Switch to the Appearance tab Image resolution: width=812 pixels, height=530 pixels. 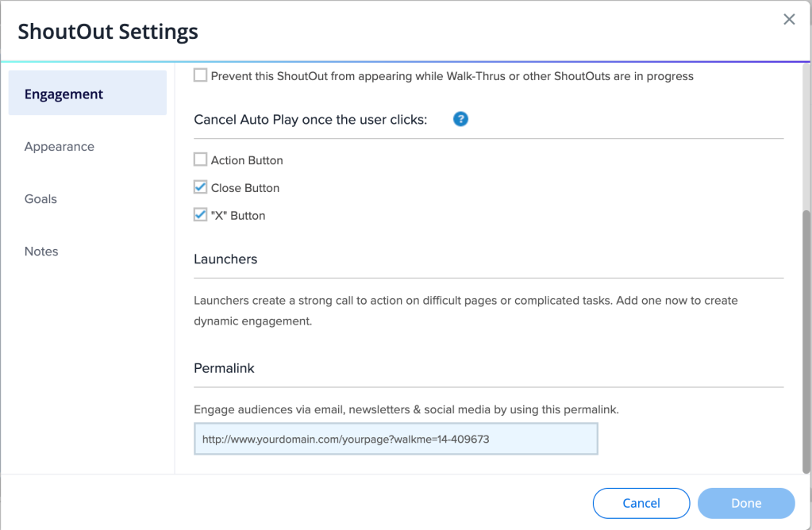tap(60, 146)
